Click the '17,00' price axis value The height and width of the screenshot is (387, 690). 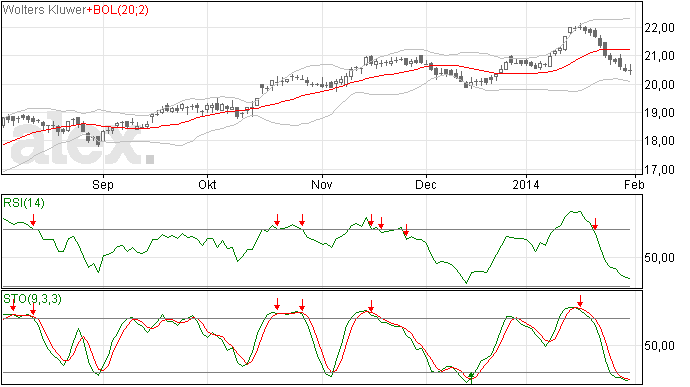click(659, 170)
